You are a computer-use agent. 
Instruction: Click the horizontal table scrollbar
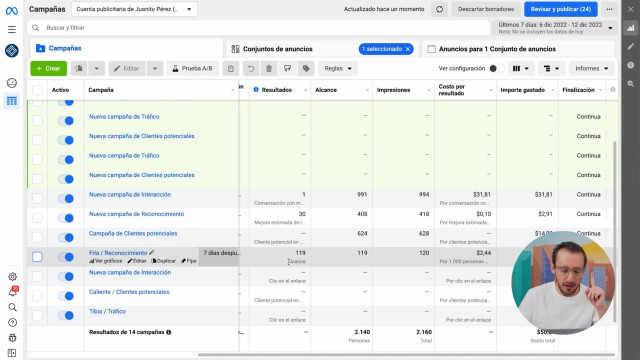tap(406, 355)
